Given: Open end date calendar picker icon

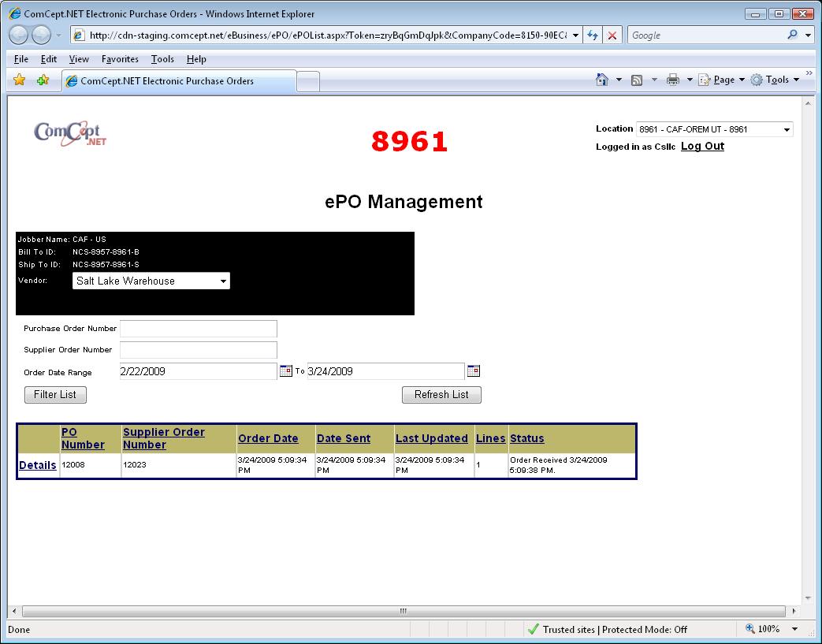Looking at the screenshot, I should click(473, 371).
